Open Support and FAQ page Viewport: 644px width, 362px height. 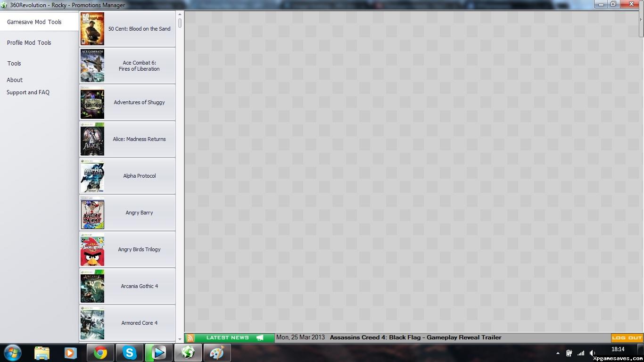tap(28, 93)
